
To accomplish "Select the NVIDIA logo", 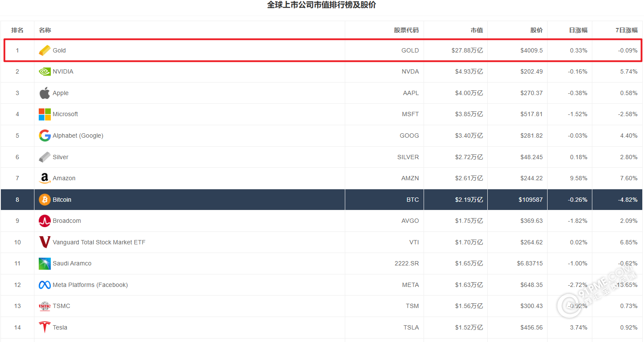I will (x=44, y=71).
